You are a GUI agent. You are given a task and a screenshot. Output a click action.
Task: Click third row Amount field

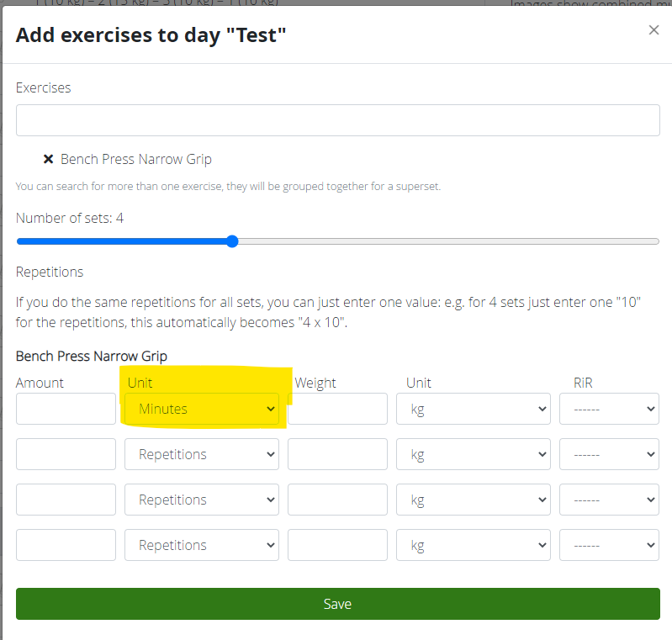(66, 500)
